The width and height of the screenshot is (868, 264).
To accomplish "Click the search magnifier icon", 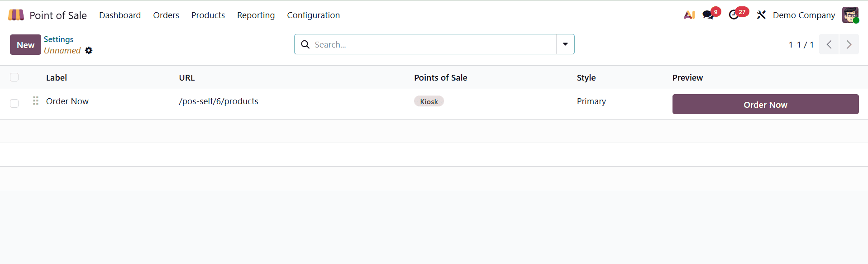I will tap(305, 44).
